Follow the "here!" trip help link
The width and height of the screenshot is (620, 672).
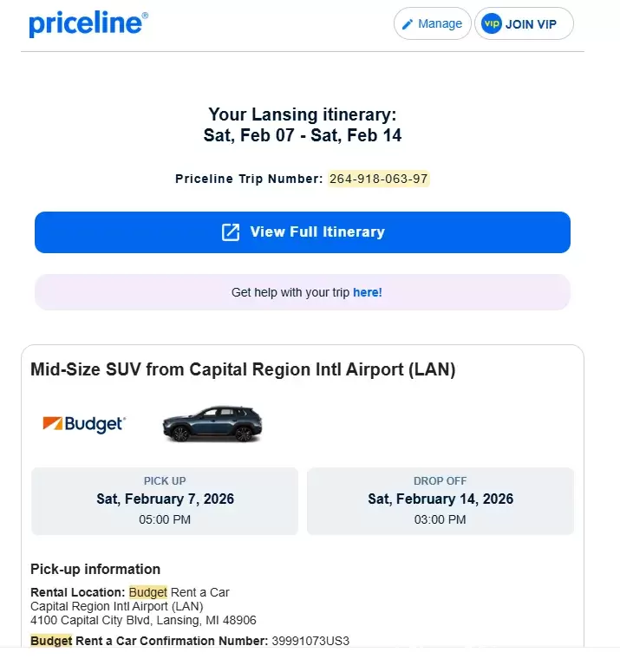(368, 292)
